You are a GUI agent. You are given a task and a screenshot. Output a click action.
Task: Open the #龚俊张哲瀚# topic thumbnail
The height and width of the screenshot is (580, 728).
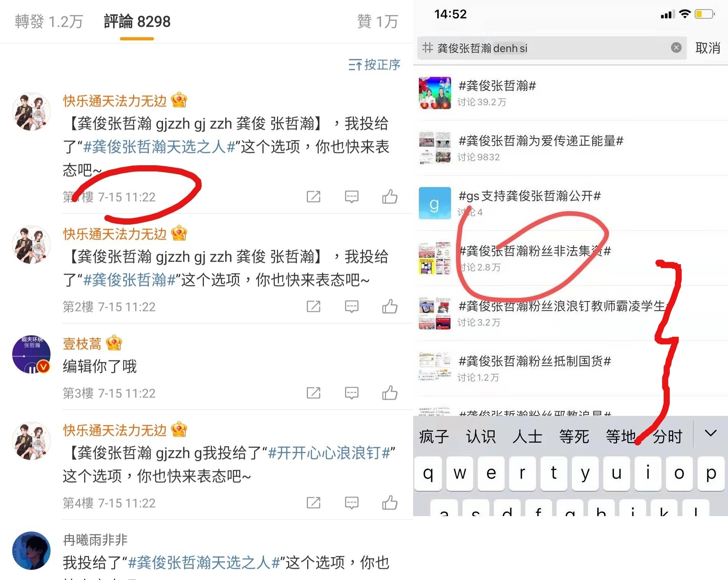tap(435, 93)
